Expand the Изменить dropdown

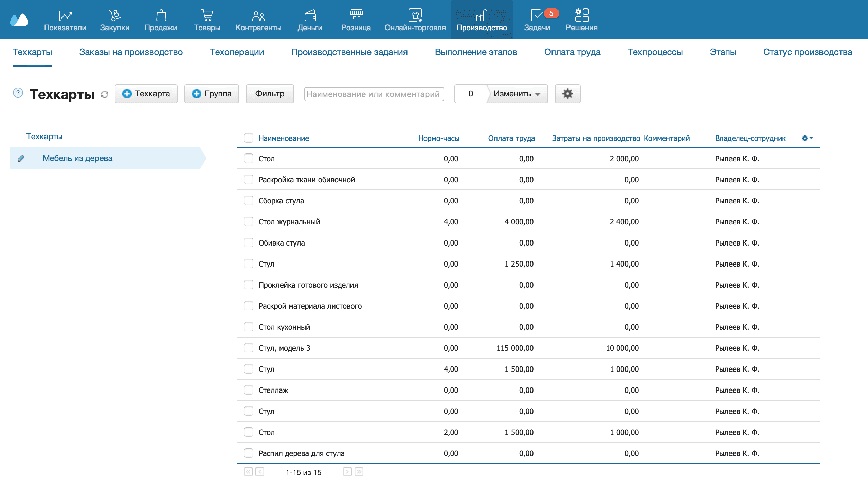(517, 94)
